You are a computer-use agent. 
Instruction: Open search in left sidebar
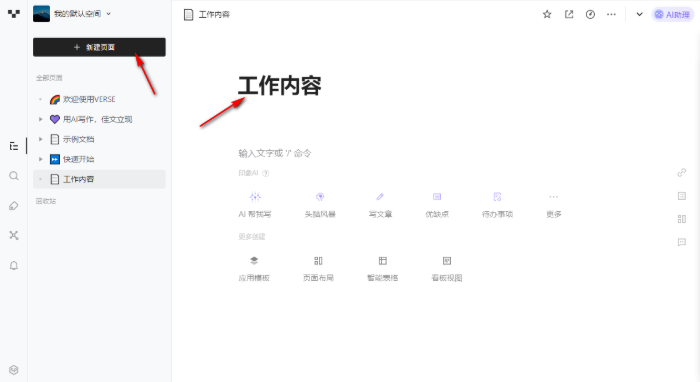tap(14, 176)
